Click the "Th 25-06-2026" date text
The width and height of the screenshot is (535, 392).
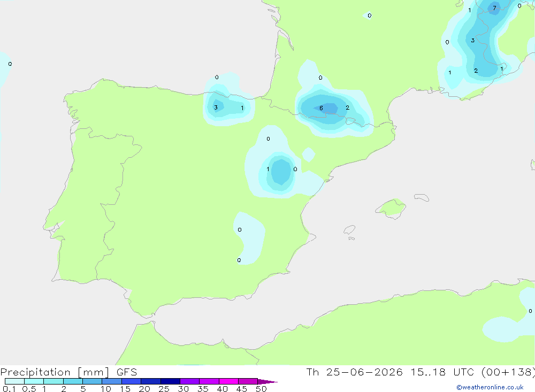point(355,372)
